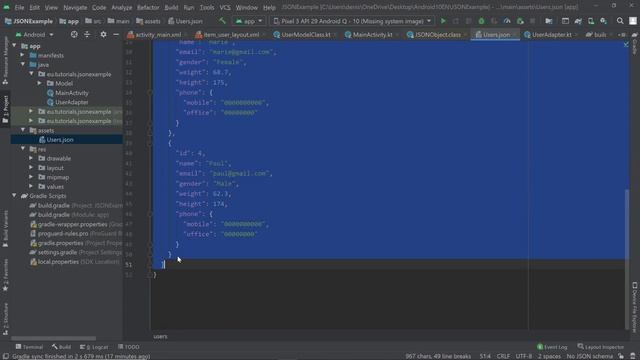The width and height of the screenshot is (640, 360).
Task: Open the Layout Inspector
Action: (601, 347)
